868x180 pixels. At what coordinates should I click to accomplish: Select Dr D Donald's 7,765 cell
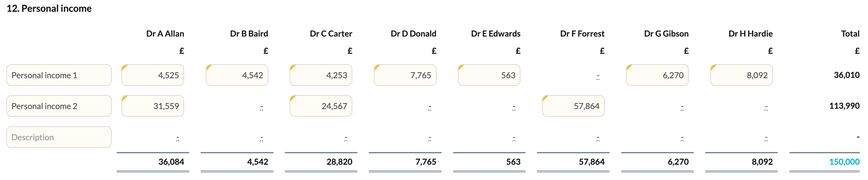pyautogui.click(x=405, y=75)
